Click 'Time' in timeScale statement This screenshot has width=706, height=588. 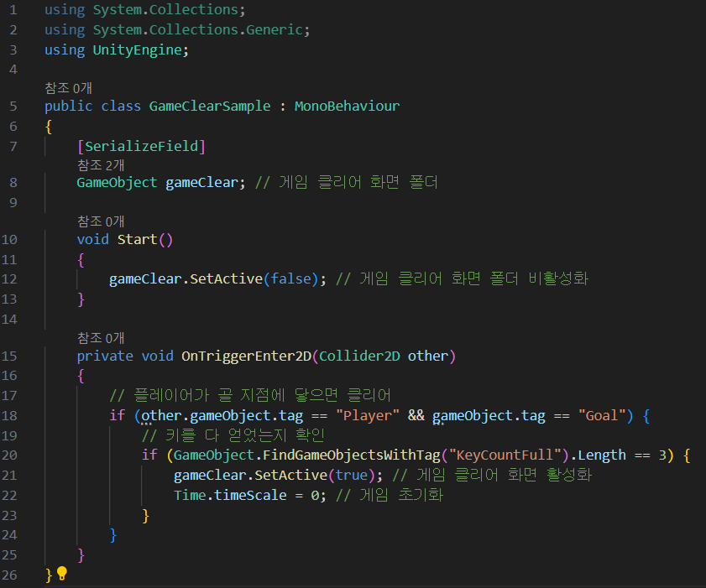click(190, 496)
